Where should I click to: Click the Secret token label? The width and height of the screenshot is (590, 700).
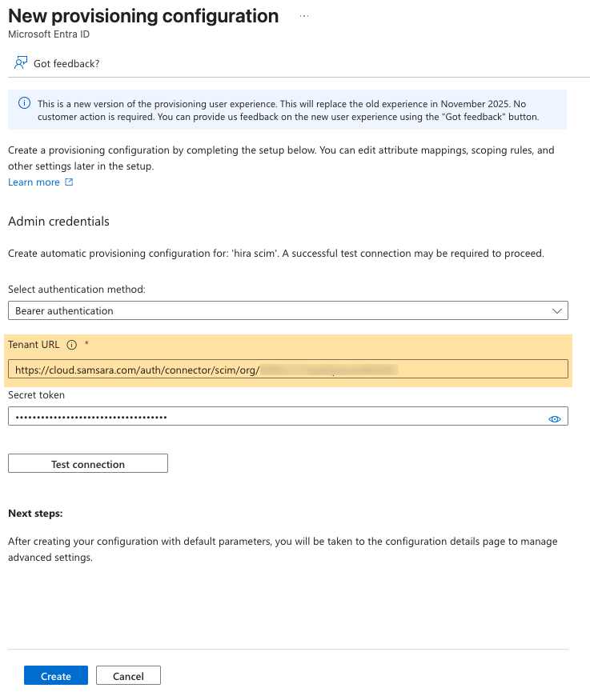(x=36, y=394)
